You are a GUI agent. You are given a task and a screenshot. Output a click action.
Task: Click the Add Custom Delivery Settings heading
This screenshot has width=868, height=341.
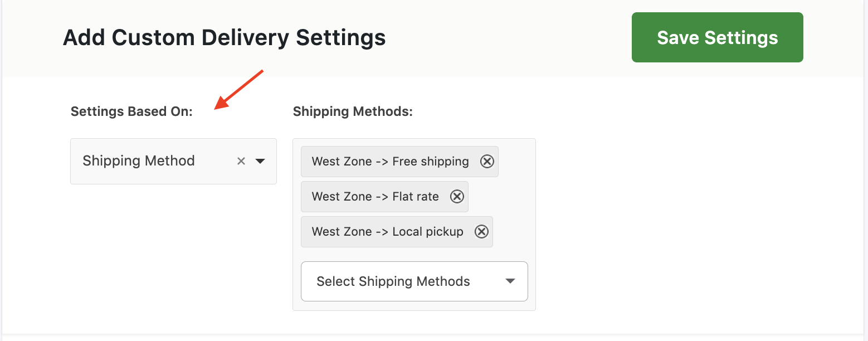(224, 38)
